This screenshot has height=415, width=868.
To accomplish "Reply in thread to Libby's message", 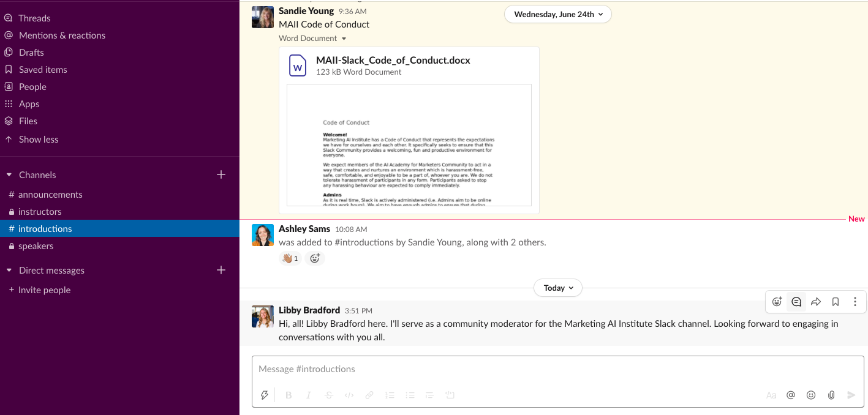I will 796,302.
